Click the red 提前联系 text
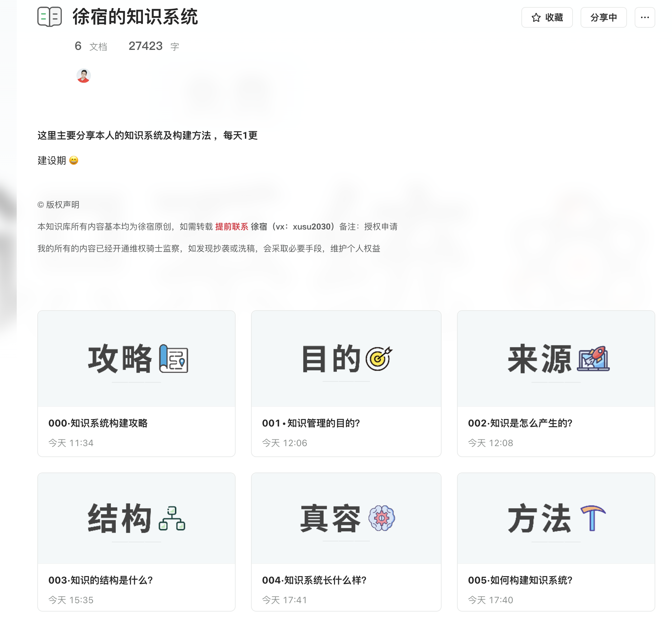Screen dimensions: 672x618 (x=231, y=227)
